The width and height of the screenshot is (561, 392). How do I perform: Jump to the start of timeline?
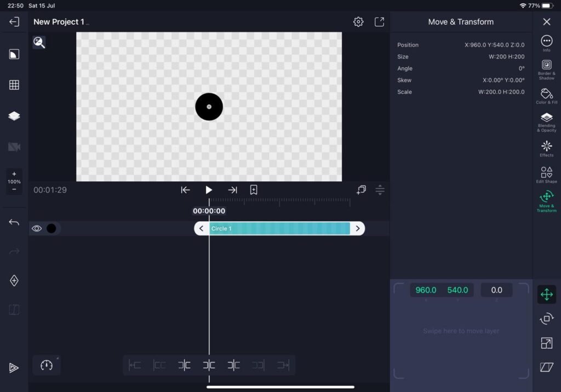click(185, 190)
